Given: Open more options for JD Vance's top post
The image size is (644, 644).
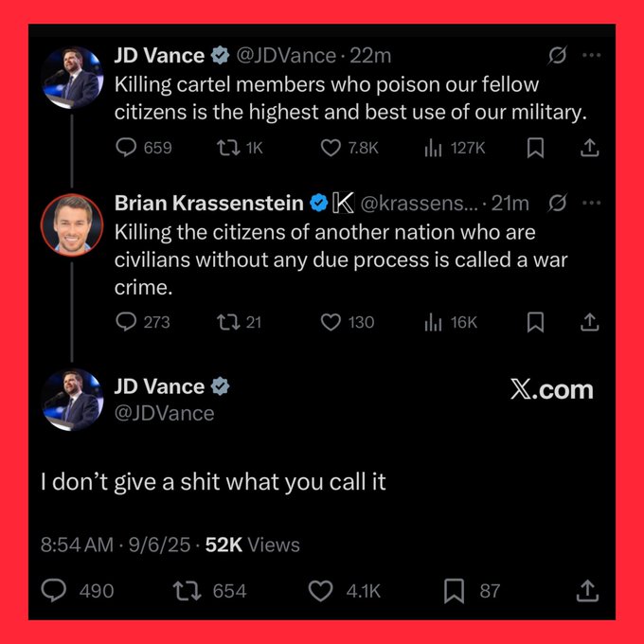Looking at the screenshot, I should click(x=591, y=55).
